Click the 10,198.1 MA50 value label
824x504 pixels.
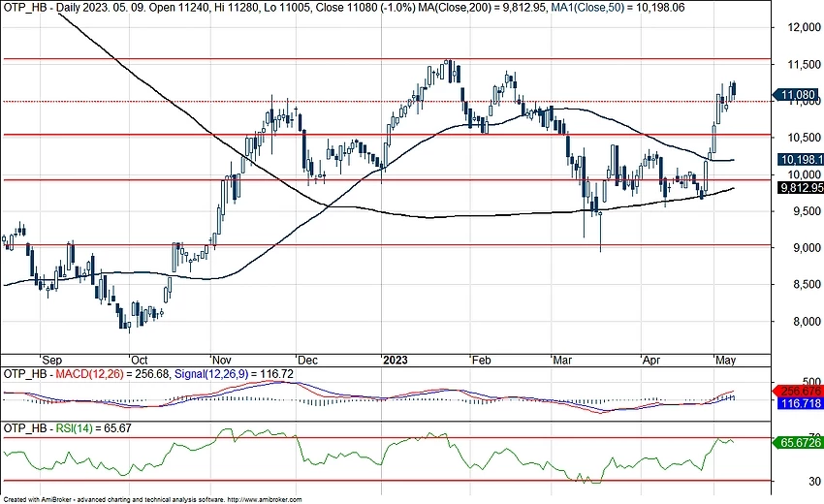(x=801, y=160)
